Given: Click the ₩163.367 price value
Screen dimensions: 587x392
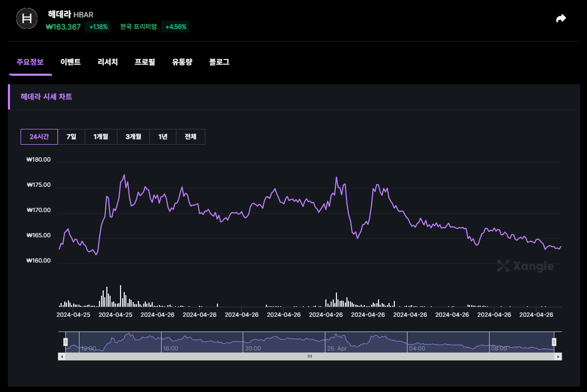Looking at the screenshot, I should 63,27.
